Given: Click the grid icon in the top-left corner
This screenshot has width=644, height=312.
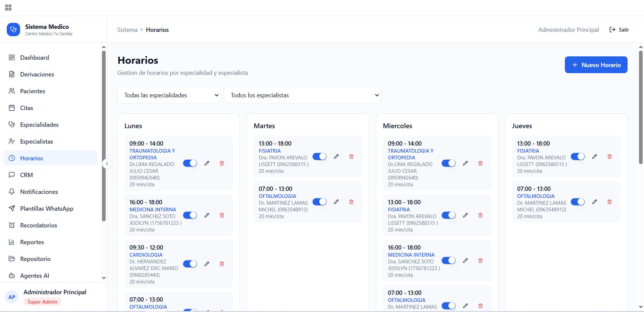Looking at the screenshot, I should (8, 8).
